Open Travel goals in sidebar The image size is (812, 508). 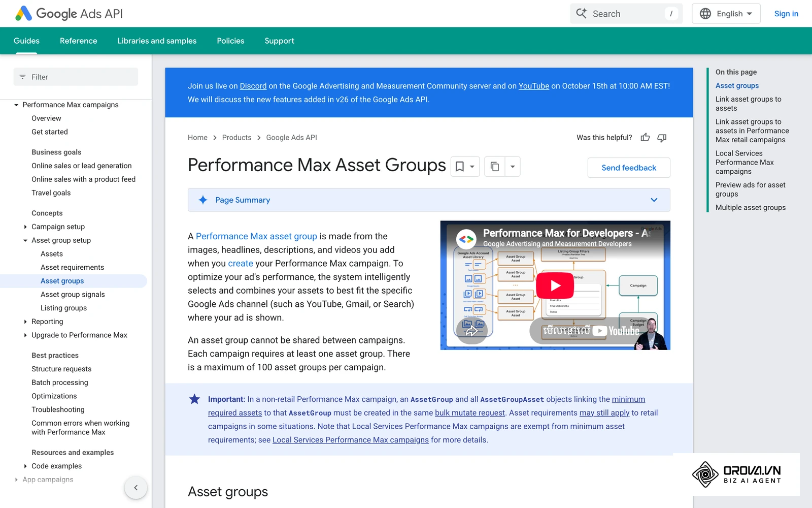(51, 193)
